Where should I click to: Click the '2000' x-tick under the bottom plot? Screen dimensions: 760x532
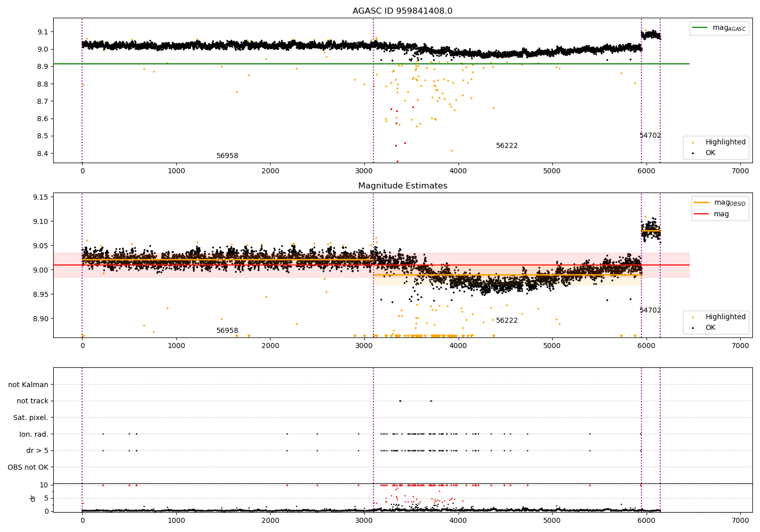270,521
